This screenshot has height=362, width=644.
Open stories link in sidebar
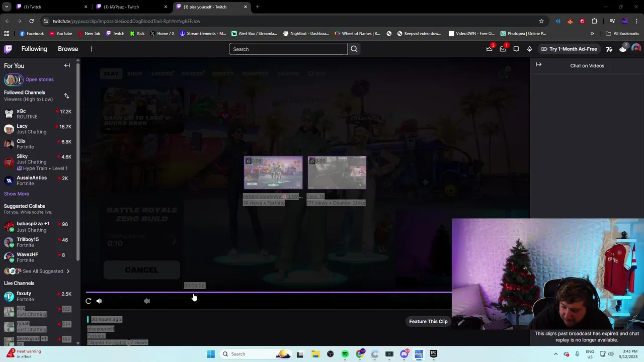(39, 79)
